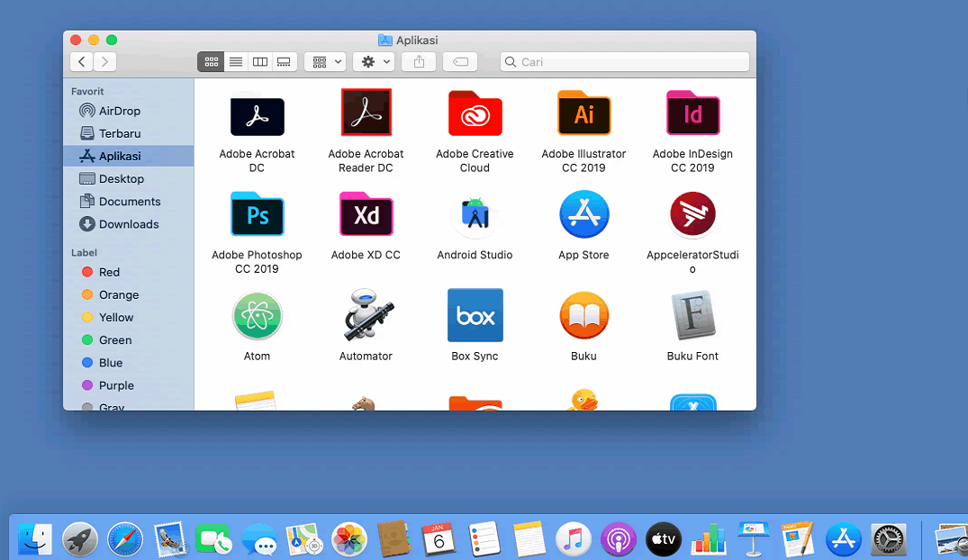Select the Buku (Books) app icon
Screen dimensions: 968x560
click(x=584, y=315)
